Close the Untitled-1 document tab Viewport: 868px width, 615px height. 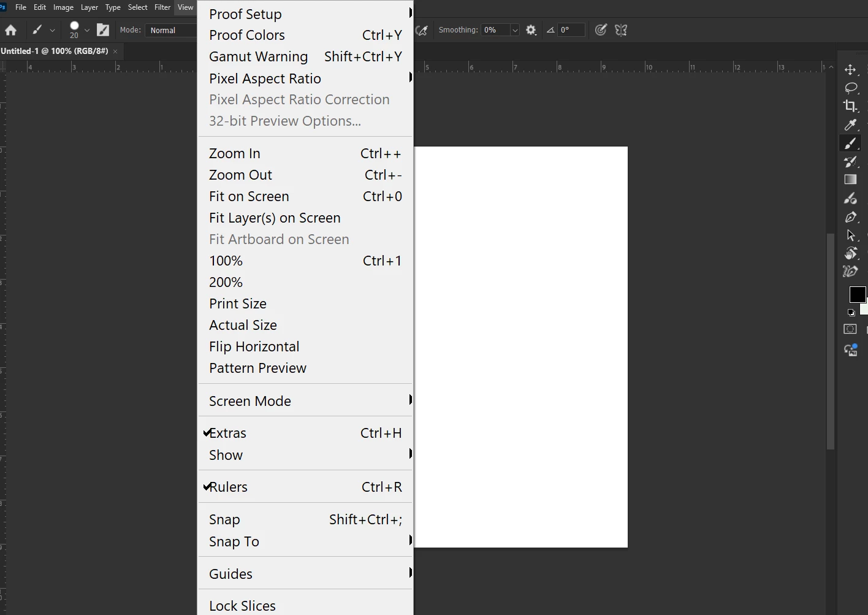point(115,52)
